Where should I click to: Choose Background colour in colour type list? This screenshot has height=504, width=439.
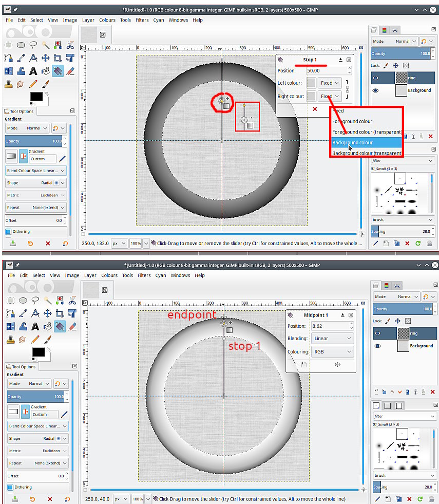367,142
